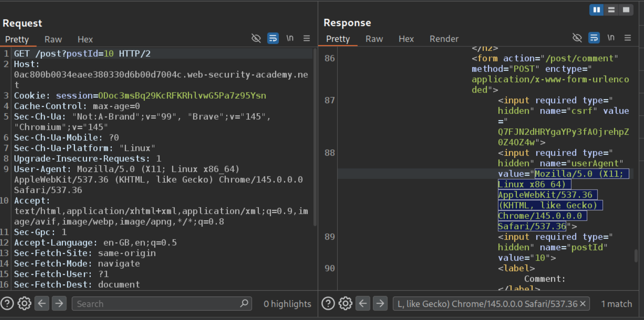This screenshot has width=644, height=320.
Task: Go to previous match in Response search
Action: pos(363,303)
